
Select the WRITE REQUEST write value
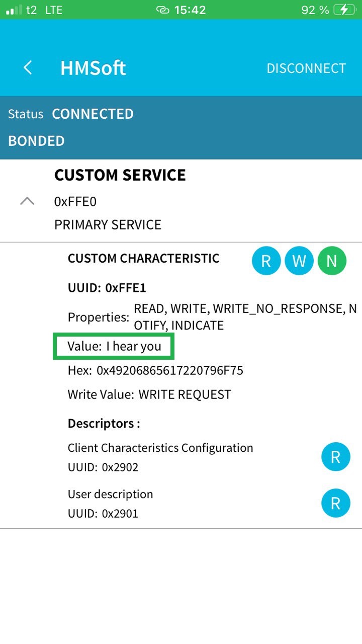(x=185, y=394)
